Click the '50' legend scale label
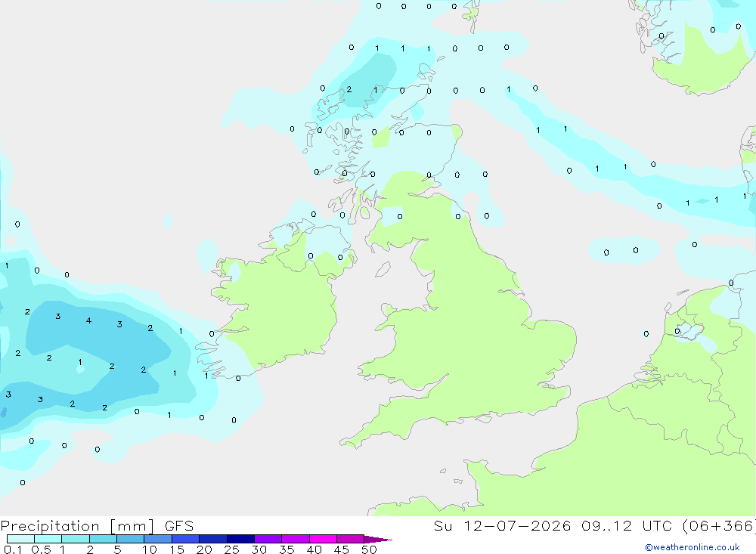The height and width of the screenshot is (554, 756). 369,549
